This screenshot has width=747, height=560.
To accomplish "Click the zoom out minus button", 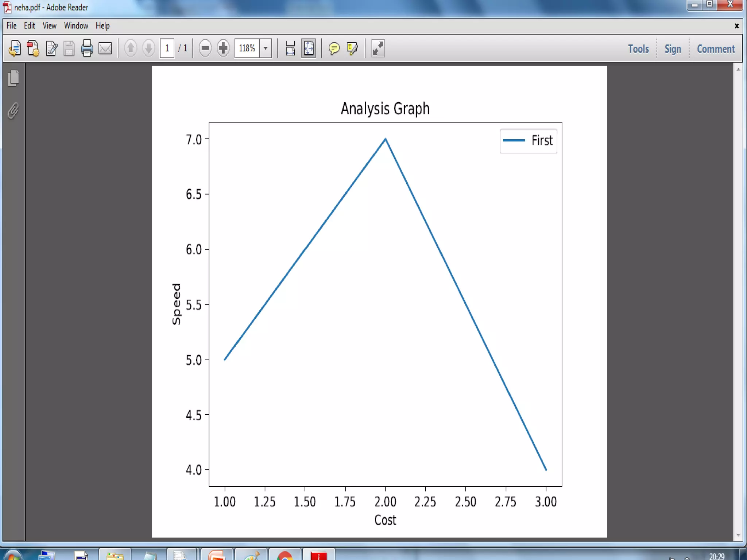I will point(205,48).
